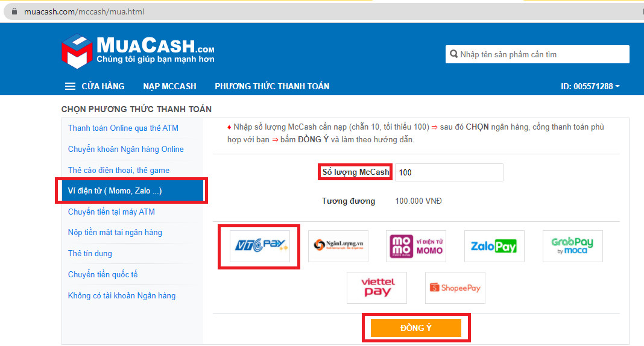Click the MuaCash.com logo
644x346 pixels.
(x=138, y=51)
